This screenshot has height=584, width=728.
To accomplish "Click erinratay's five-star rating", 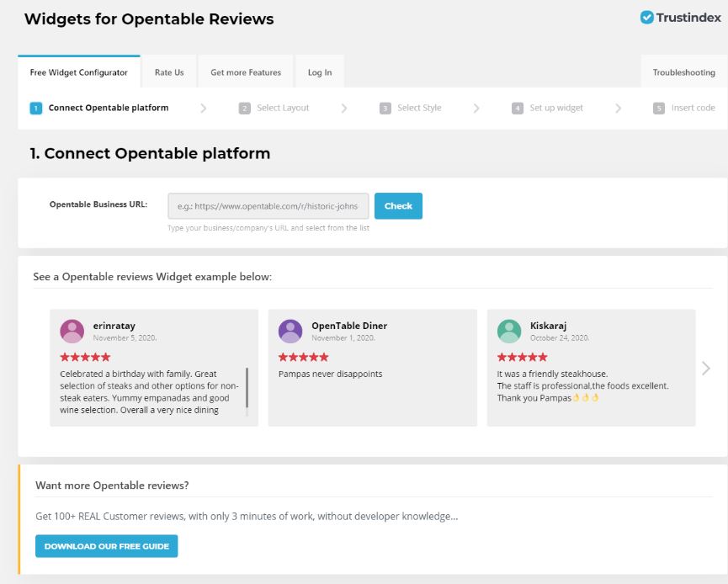I will coord(86,357).
